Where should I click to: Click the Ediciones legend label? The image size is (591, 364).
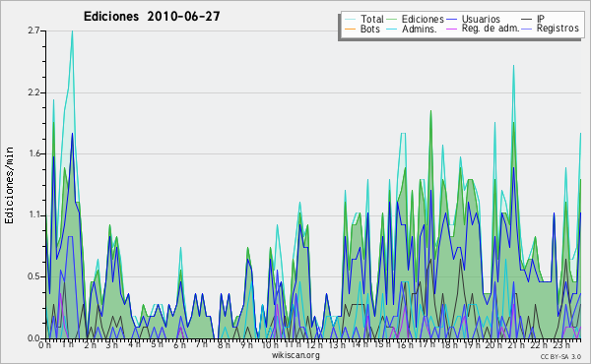pos(423,19)
